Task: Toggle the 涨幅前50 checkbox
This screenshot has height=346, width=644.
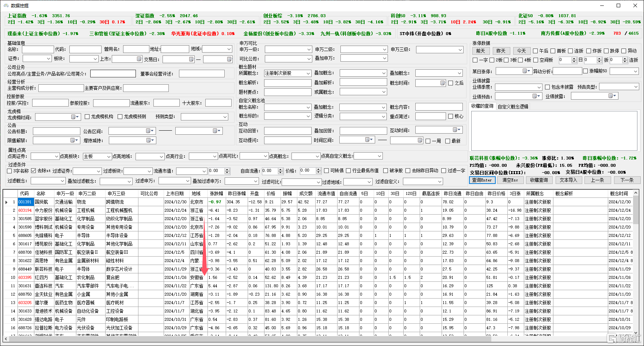Action: coord(586,71)
